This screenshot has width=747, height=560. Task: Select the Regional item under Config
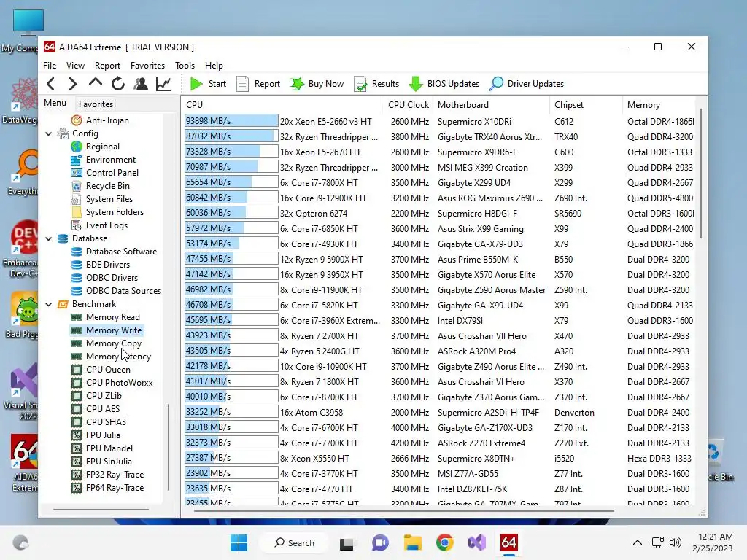pos(95,147)
